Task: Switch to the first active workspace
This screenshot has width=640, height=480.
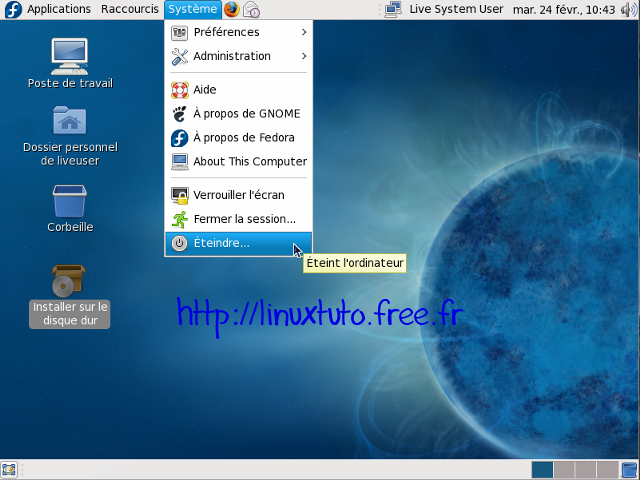Action: 542,470
